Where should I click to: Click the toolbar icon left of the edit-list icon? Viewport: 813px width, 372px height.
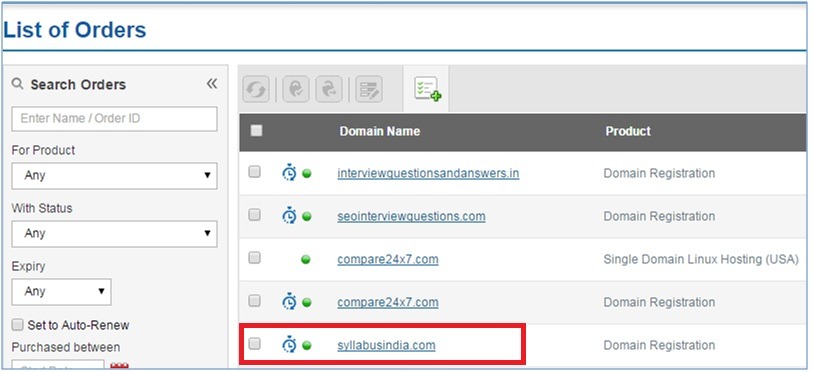pos(329,89)
